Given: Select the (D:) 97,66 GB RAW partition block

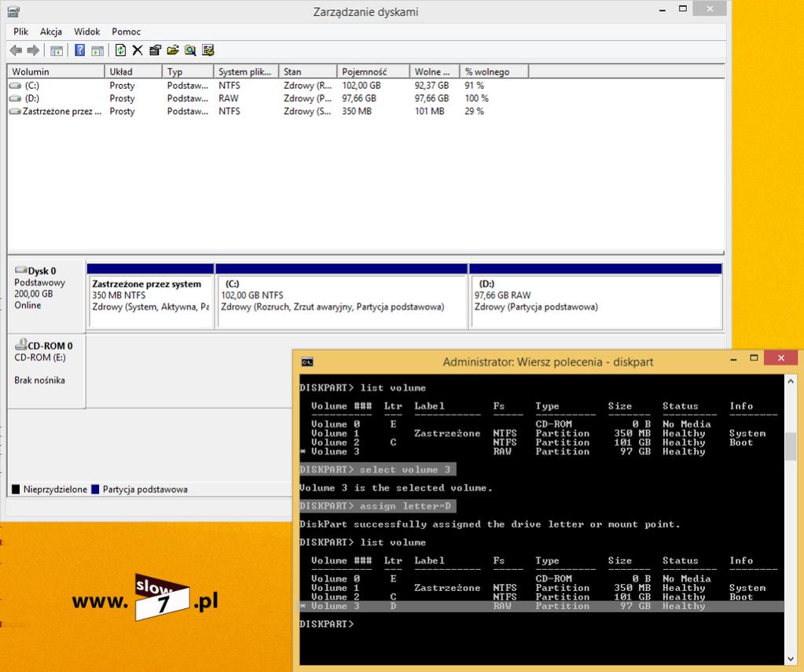Looking at the screenshot, I should [x=596, y=296].
